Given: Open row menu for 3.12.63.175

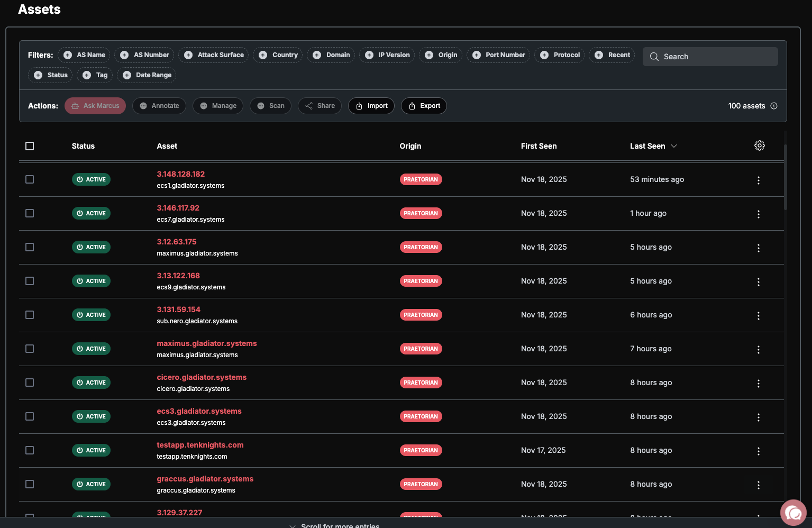Looking at the screenshot, I should coord(758,248).
